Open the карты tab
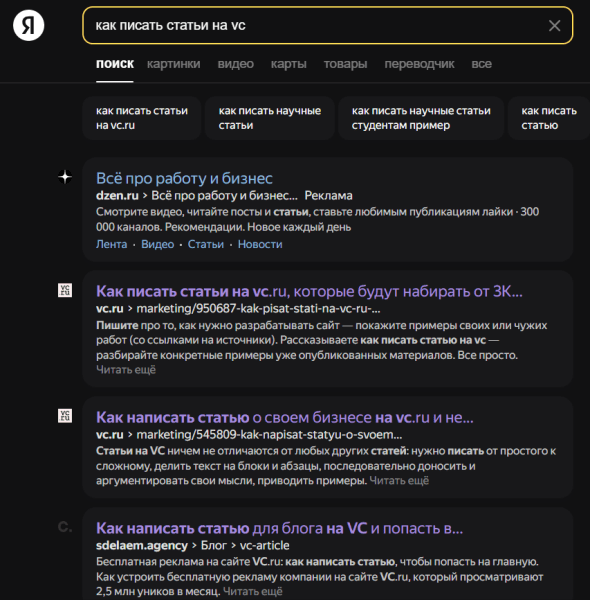The image size is (590, 600). click(x=289, y=64)
